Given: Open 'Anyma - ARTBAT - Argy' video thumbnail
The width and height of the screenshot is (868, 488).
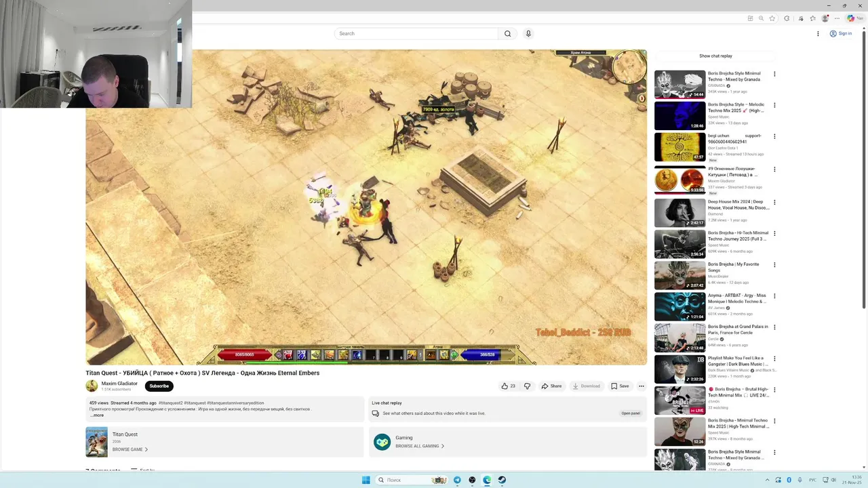Looking at the screenshot, I should [679, 306].
